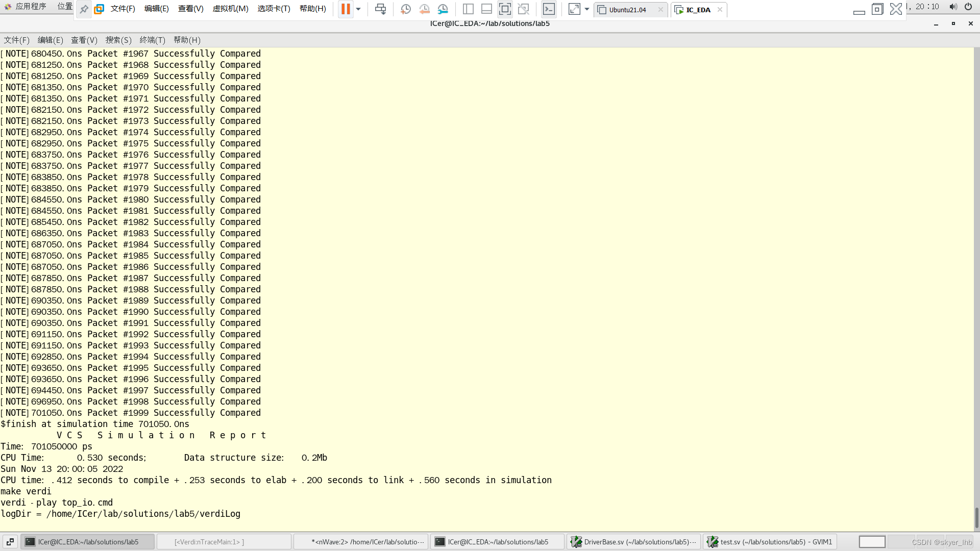The height and width of the screenshot is (551, 980).
Task: Select the IC_EDA VM tab
Action: (x=698, y=10)
